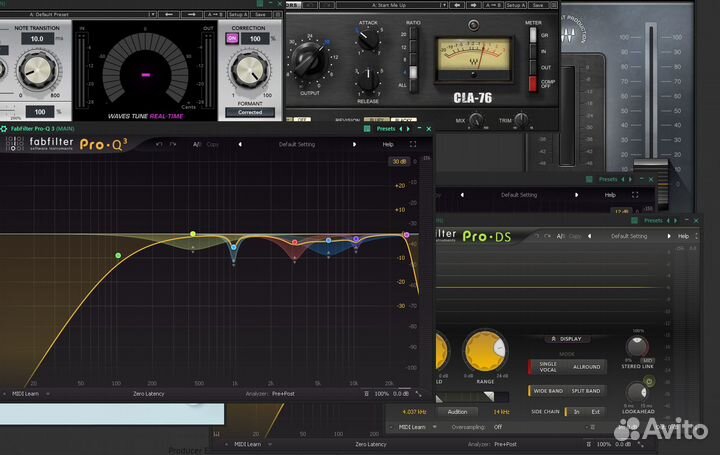Expand the Pro-DS Display section
This screenshot has width=720, height=455.
(x=567, y=338)
